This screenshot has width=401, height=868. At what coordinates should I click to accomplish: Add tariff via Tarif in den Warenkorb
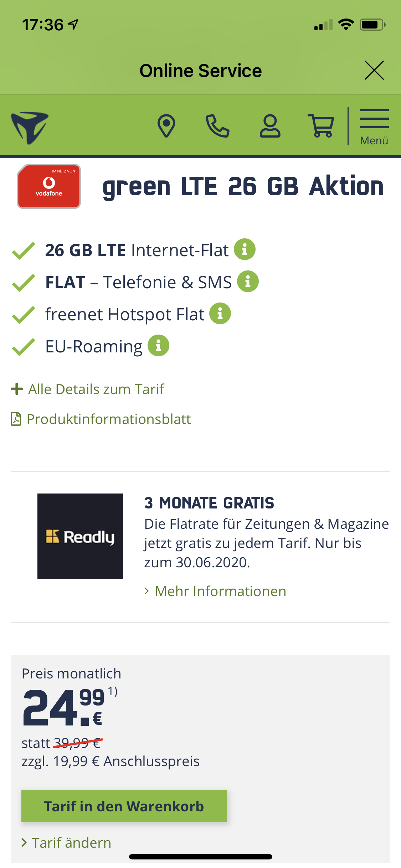[124, 806]
